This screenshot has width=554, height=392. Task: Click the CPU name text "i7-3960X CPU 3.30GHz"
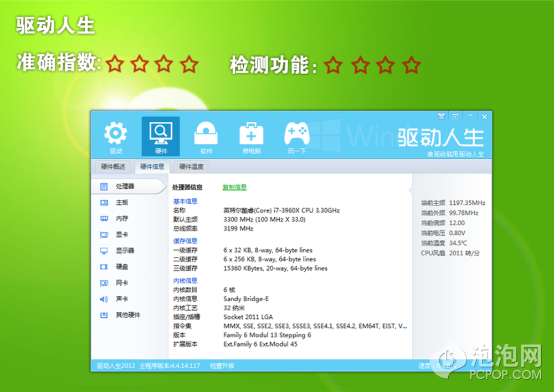pos(307,210)
